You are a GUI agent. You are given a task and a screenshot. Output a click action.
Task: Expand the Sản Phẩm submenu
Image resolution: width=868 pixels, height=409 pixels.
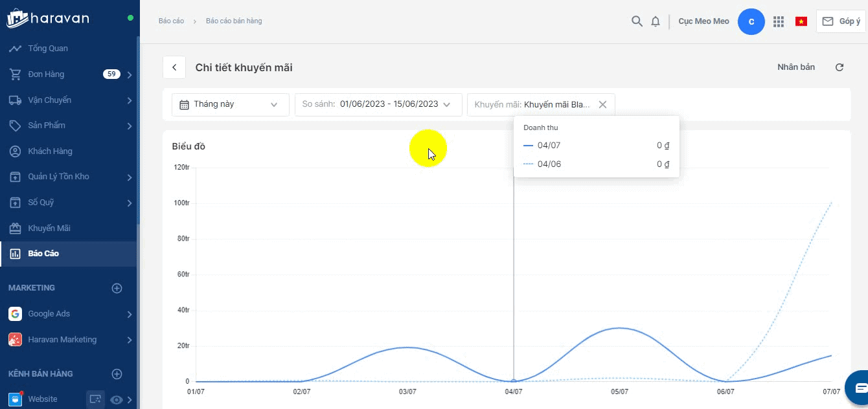pyautogui.click(x=130, y=126)
